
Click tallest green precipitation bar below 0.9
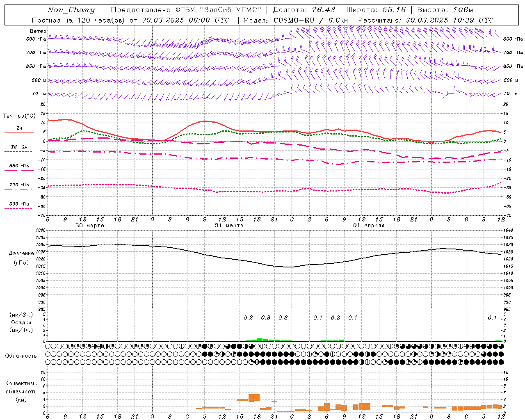coord(260,340)
